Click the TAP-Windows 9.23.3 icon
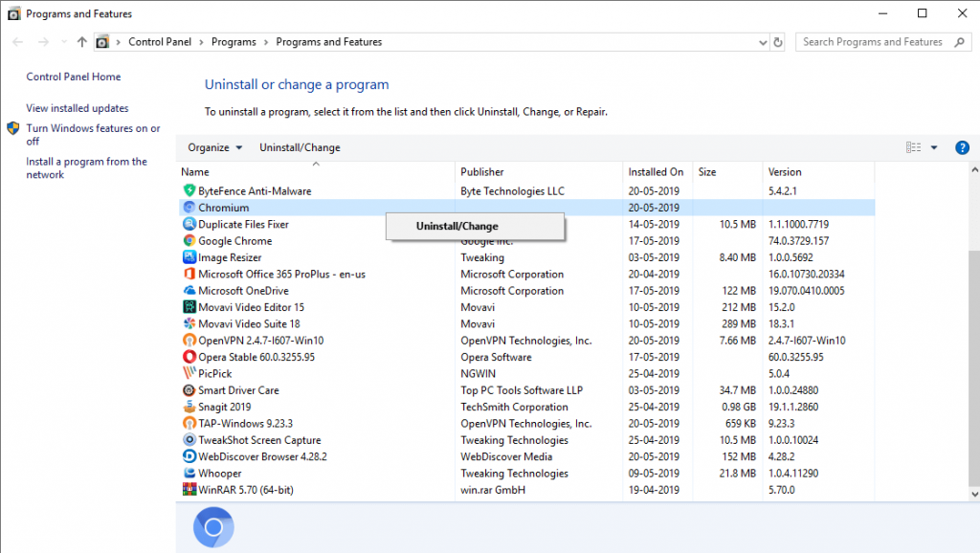This screenshot has height=553, width=980. [189, 423]
